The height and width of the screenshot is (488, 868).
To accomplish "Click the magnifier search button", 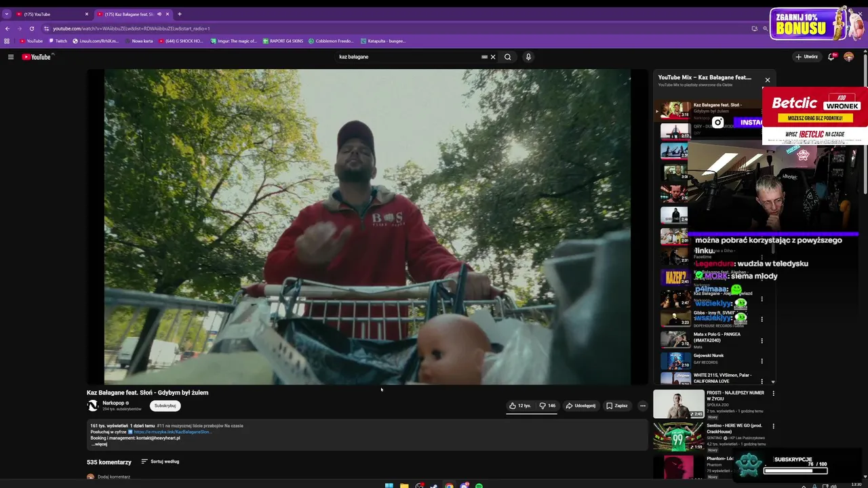I will 507,57.
